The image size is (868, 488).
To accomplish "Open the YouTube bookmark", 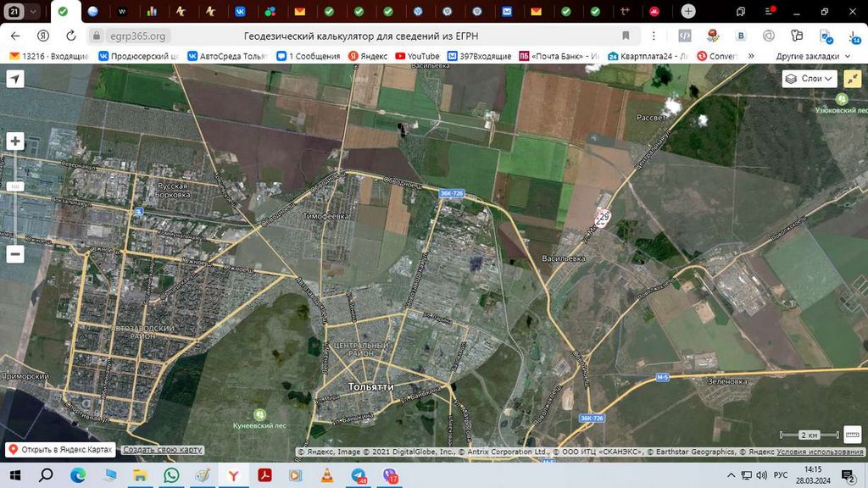I will pos(417,56).
